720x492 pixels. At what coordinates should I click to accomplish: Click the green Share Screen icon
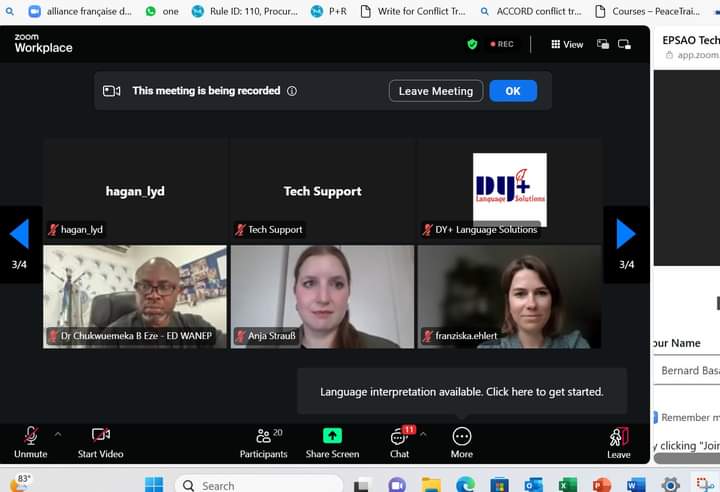[x=332, y=436]
